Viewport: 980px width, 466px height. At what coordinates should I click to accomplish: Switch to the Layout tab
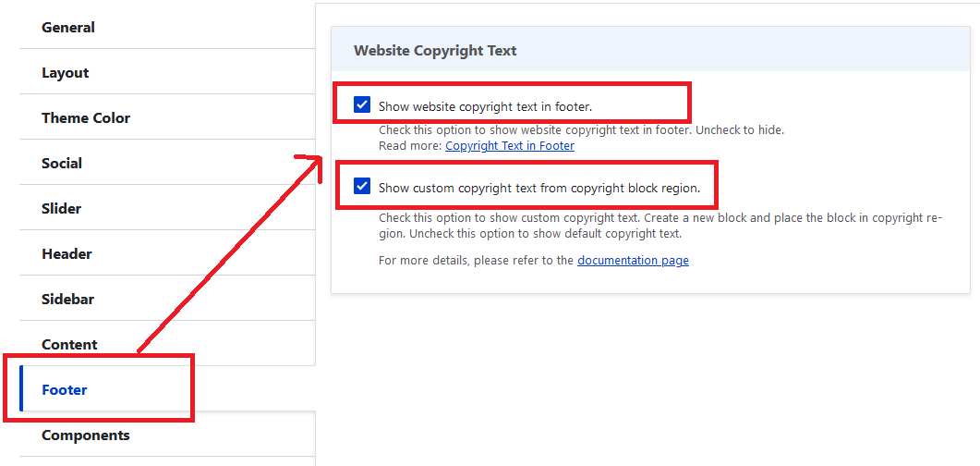[x=66, y=73]
